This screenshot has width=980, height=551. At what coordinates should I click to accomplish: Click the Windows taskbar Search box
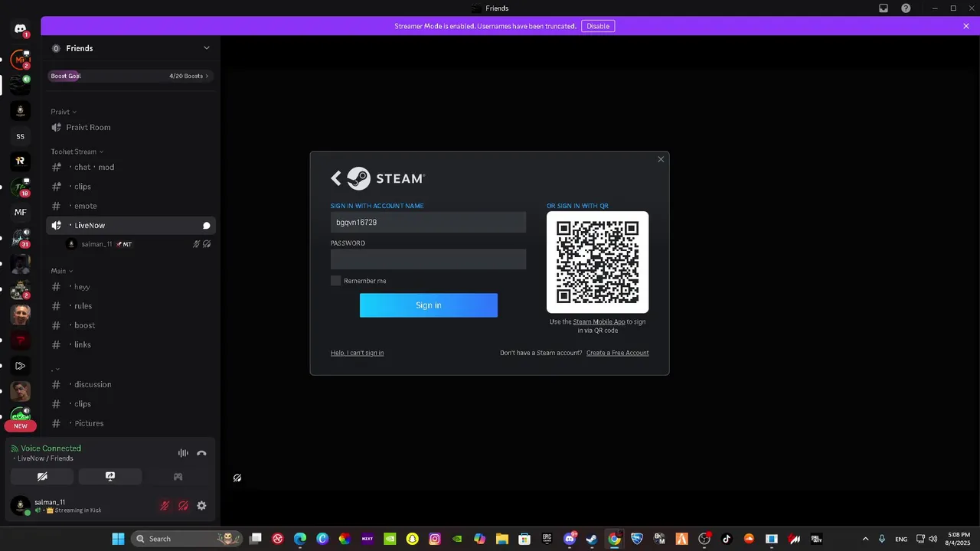point(187,539)
